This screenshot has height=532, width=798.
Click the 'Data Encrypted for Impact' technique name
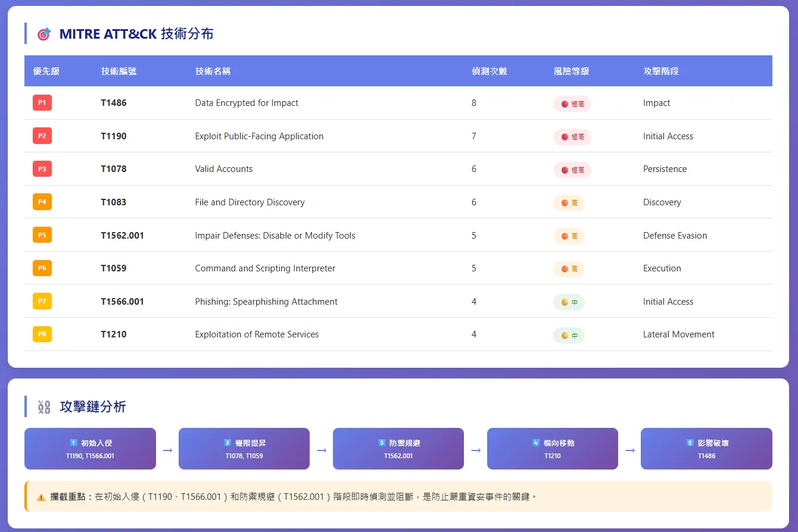click(x=247, y=103)
